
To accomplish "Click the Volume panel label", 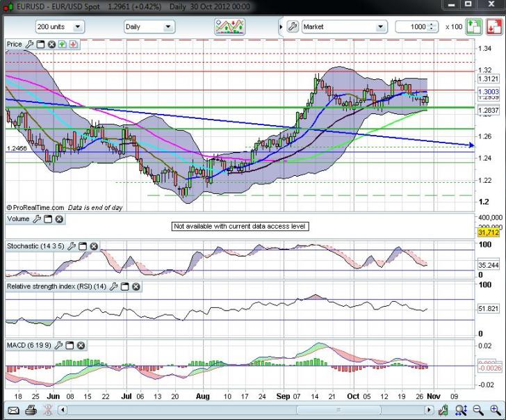I will pos(18,219).
